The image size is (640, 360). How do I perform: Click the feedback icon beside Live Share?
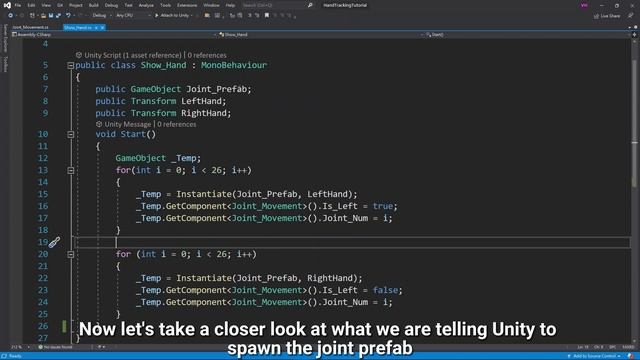click(x=631, y=16)
